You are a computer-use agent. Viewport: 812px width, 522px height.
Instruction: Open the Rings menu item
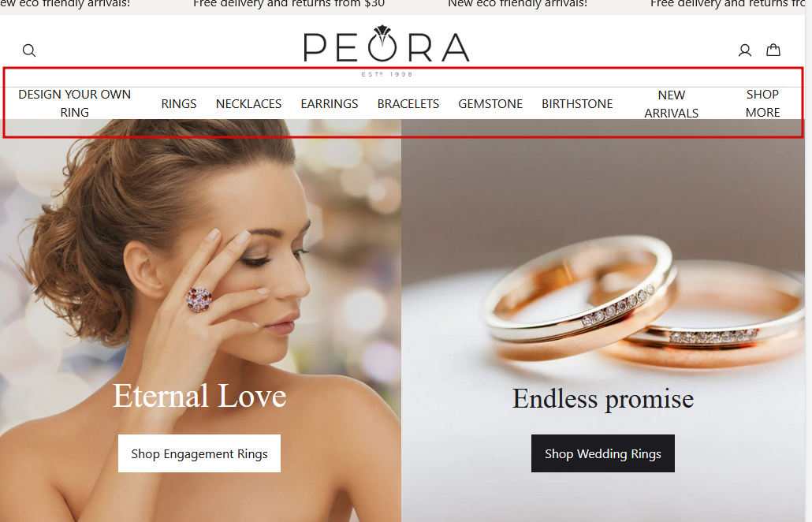tap(179, 103)
